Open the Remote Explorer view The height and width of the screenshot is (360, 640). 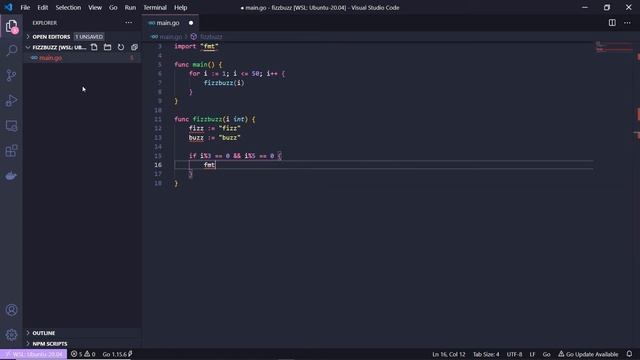[x=11, y=126]
